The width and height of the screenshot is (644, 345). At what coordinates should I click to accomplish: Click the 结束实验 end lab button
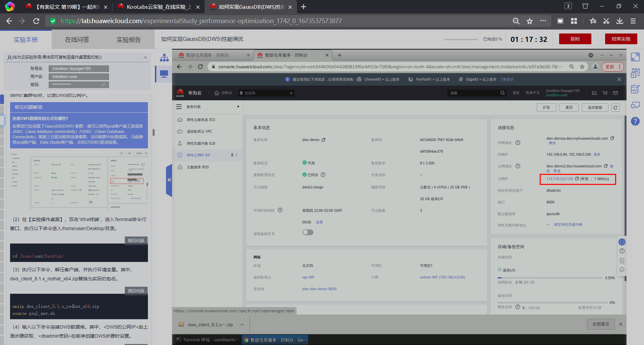point(621,39)
